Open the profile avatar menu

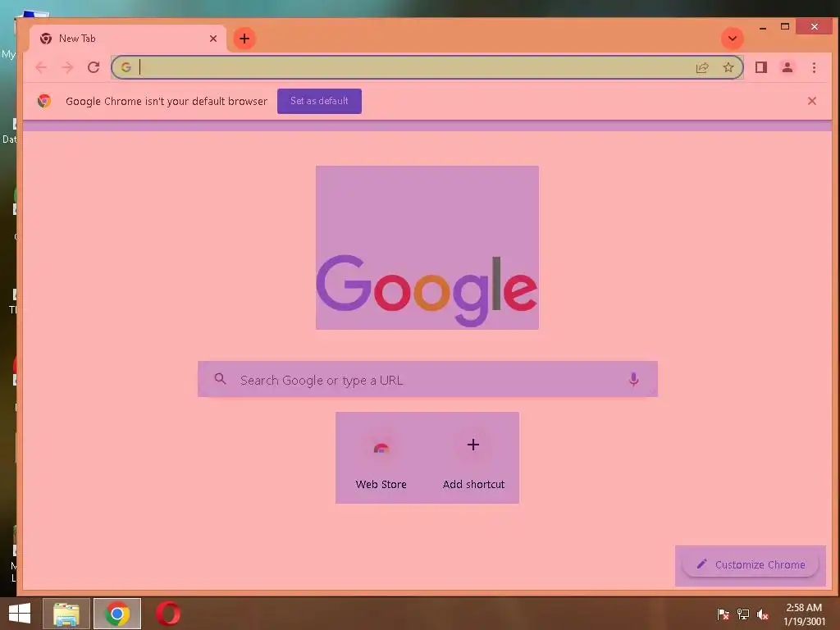click(787, 67)
